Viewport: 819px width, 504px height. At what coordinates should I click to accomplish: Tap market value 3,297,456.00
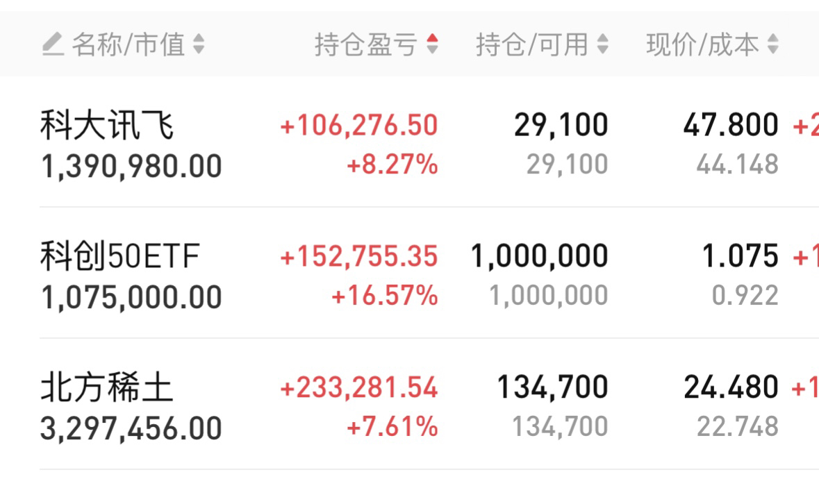(x=131, y=429)
